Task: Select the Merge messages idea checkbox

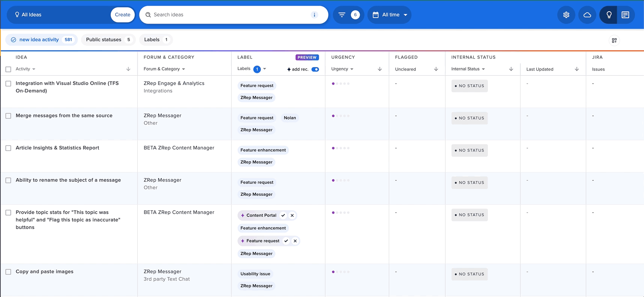Action: tap(8, 116)
